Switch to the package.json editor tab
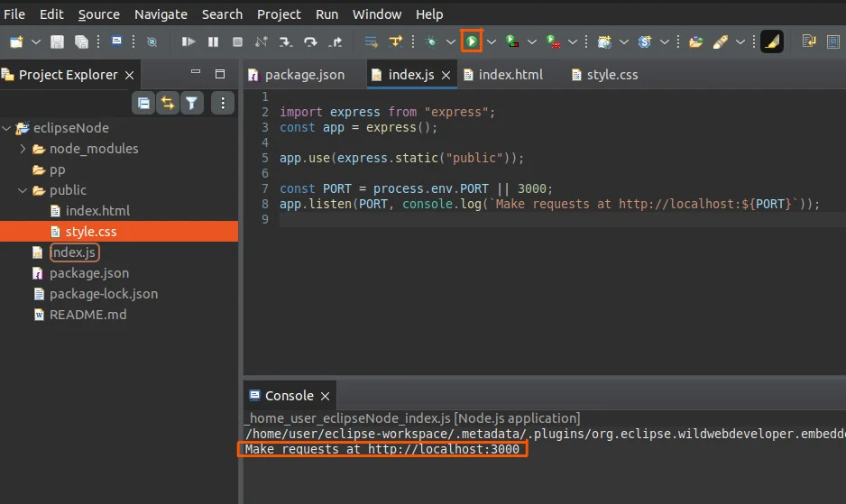The width and height of the screenshot is (846, 504). pyautogui.click(x=304, y=75)
